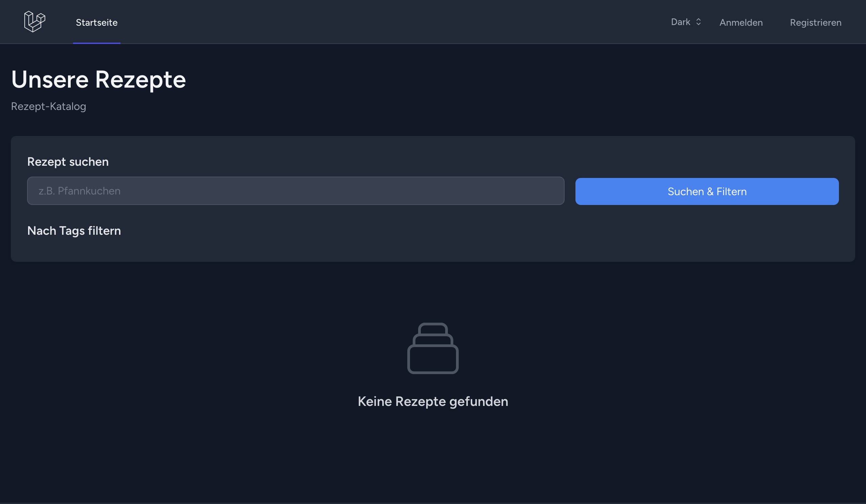This screenshot has width=866, height=504.
Task: Click the Unsere Rezepte page heading
Action: [x=98, y=80]
